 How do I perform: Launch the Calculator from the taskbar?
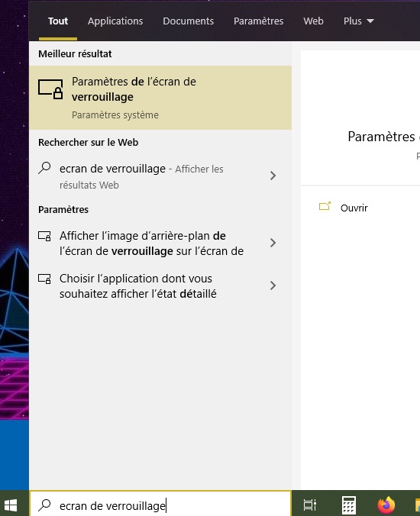pyautogui.click(x=348, y=505)
